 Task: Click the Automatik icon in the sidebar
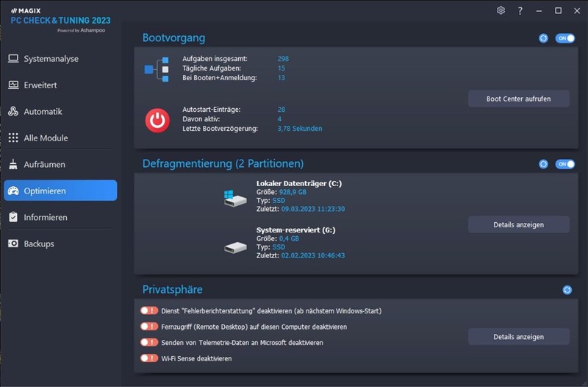tap(13, 111)
